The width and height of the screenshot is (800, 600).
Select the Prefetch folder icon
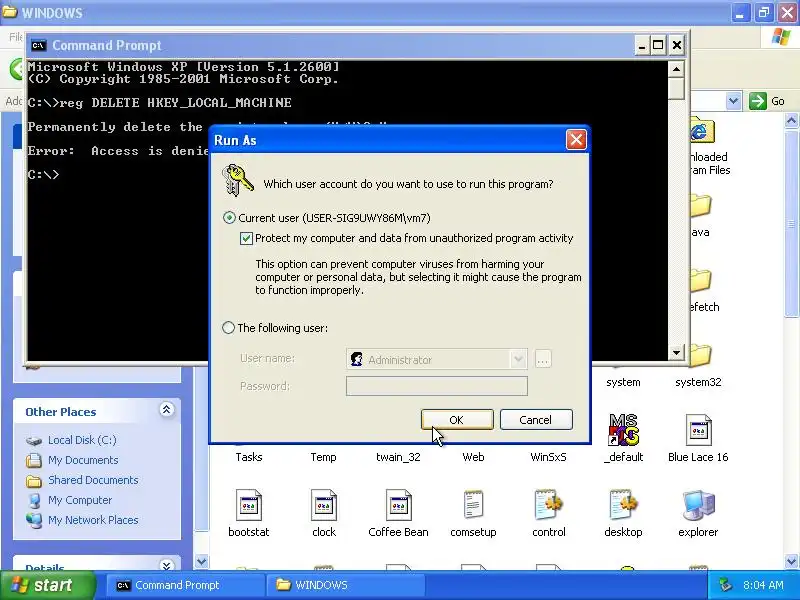coord(701,280)
